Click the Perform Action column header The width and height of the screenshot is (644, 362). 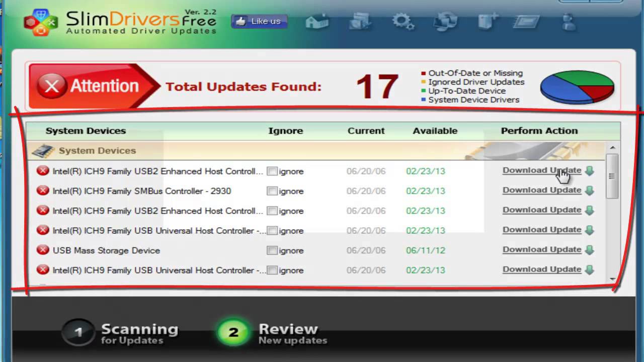(x=539, y=131)
